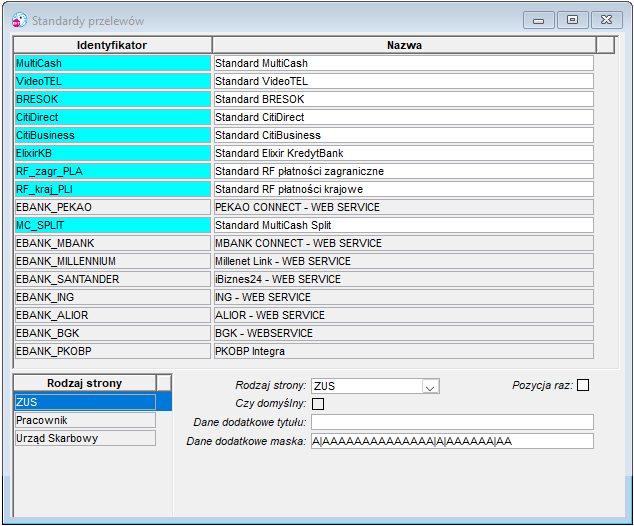This screenshot has height=526, width=634.
Task: Click the Nazwa column header
Action: [404, 45]
